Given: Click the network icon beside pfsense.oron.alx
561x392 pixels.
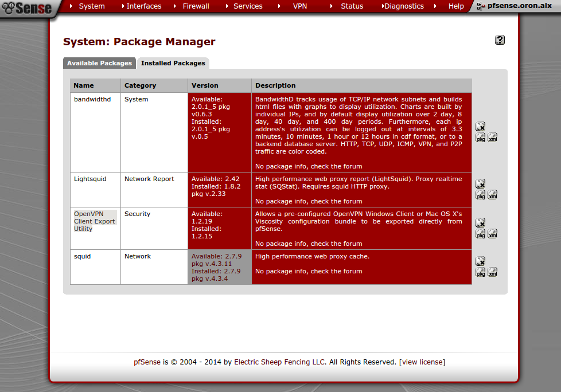Looking at the screenshot, I should [481, 6].
